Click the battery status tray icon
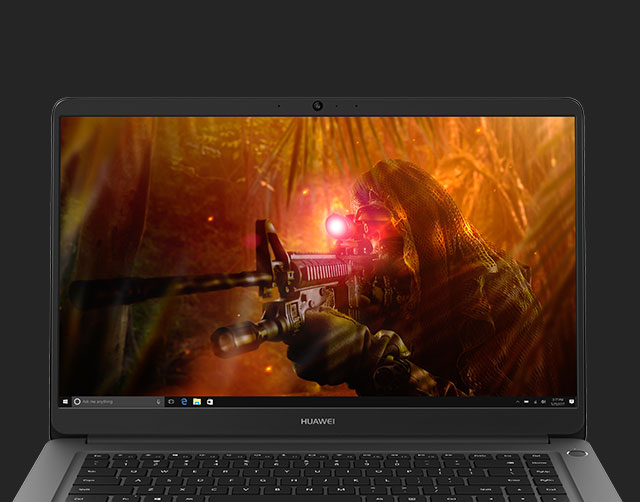The width and height of the screenshot is (640, 502). click(x=526, y=402)
